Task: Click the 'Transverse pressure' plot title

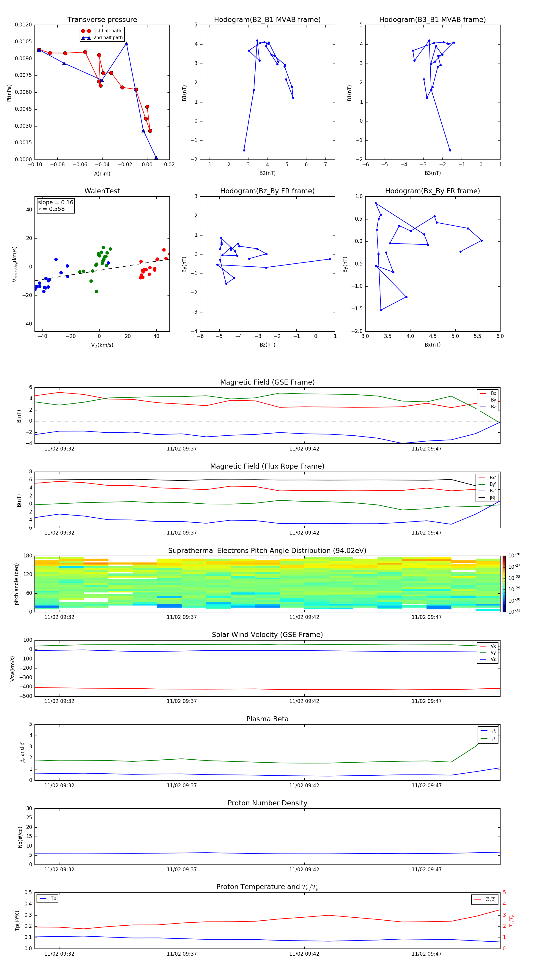Action: click(102, 20)
